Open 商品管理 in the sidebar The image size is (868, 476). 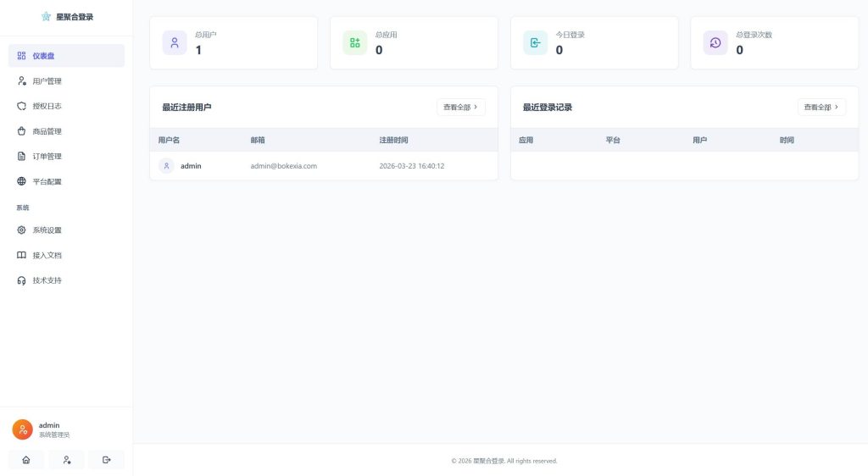66,131
